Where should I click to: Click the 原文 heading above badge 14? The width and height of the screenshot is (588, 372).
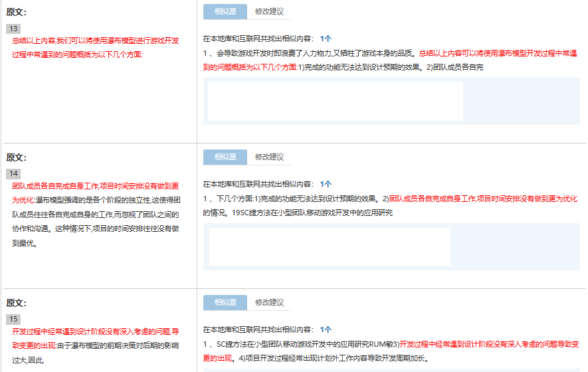[17, 157]
